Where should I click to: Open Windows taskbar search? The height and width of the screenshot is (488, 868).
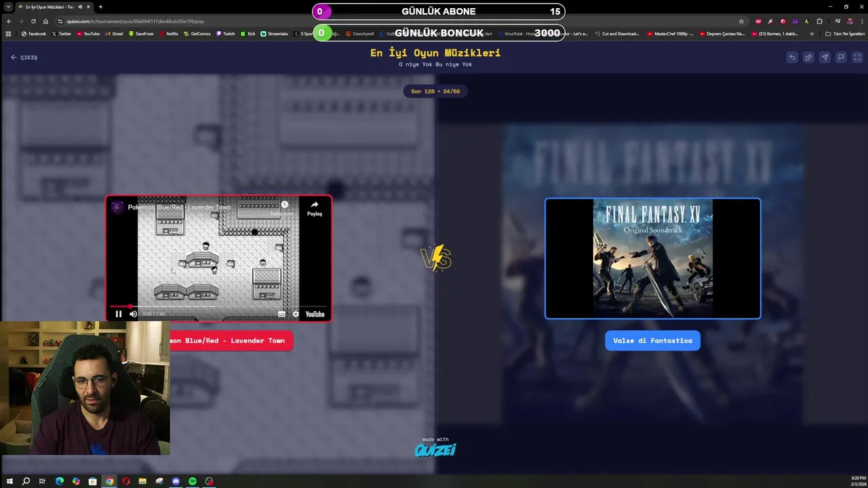coord(26,481)
